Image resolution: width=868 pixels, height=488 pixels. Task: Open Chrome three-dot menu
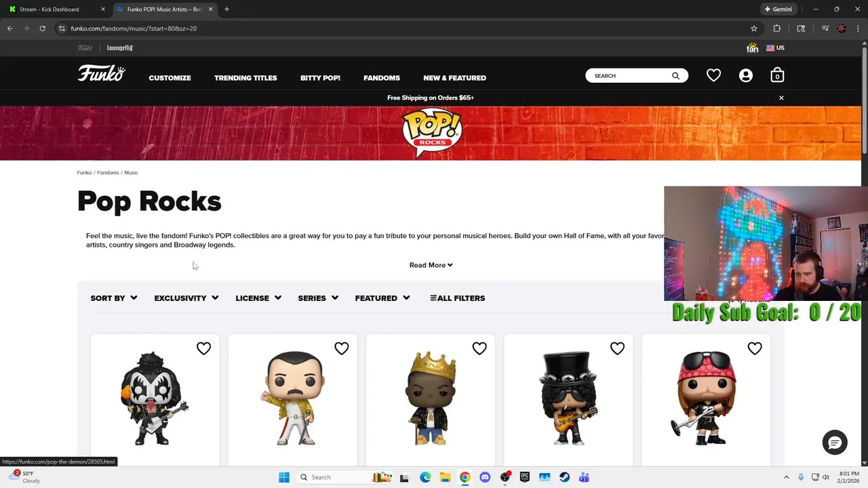[x=858, y=28]
